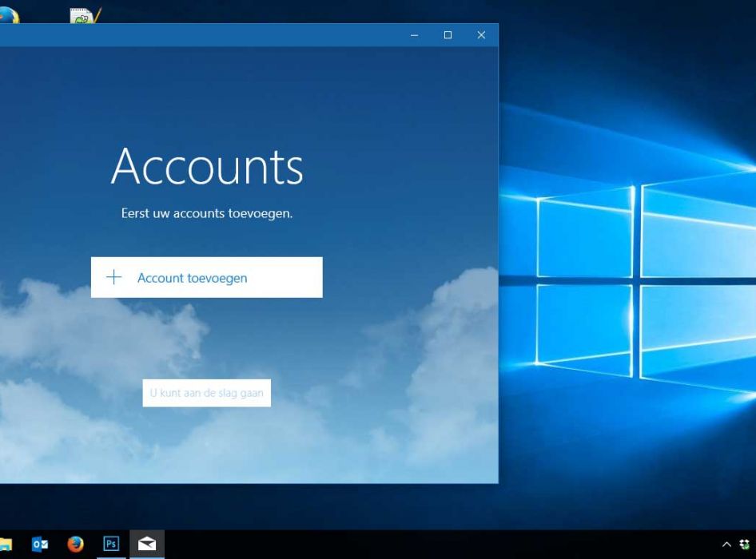Click the Accounts heading text
This screenshot has width=756, height=559.
[x=207, y=166]
